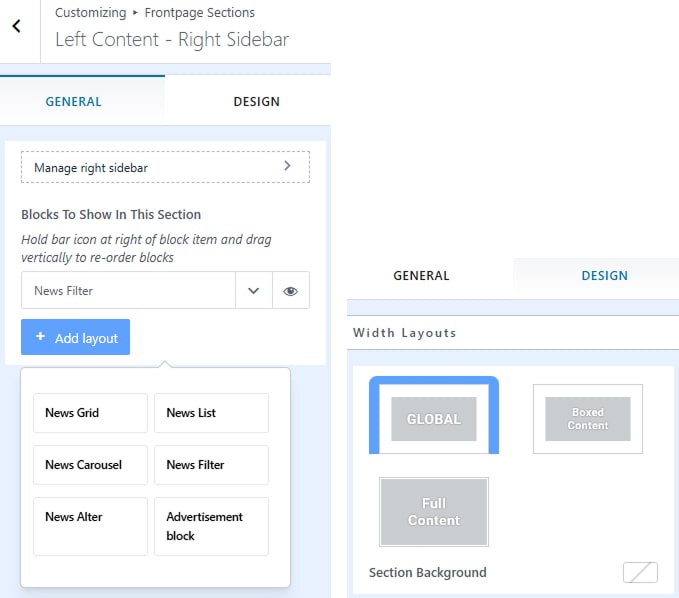Click the News Filter block field
This screenshot has width=679, height=598.
[x=128, y=290]
